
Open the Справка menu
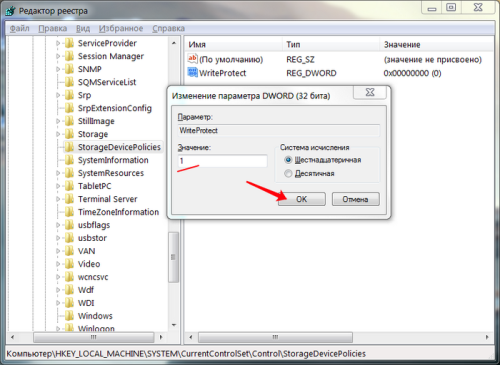(x=168, y=28)
